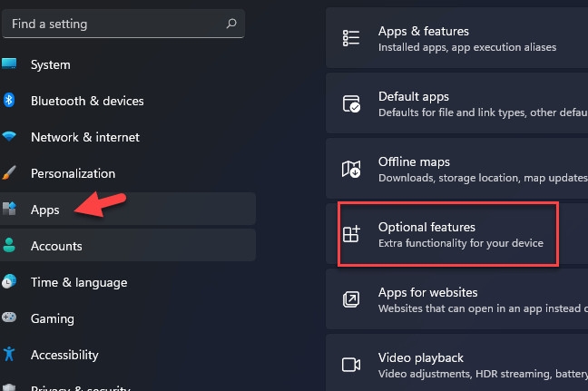Click the Gaming controller icon
Image resolution: width=588 pixels, height=391 pixels.
(x=9, y=318)
